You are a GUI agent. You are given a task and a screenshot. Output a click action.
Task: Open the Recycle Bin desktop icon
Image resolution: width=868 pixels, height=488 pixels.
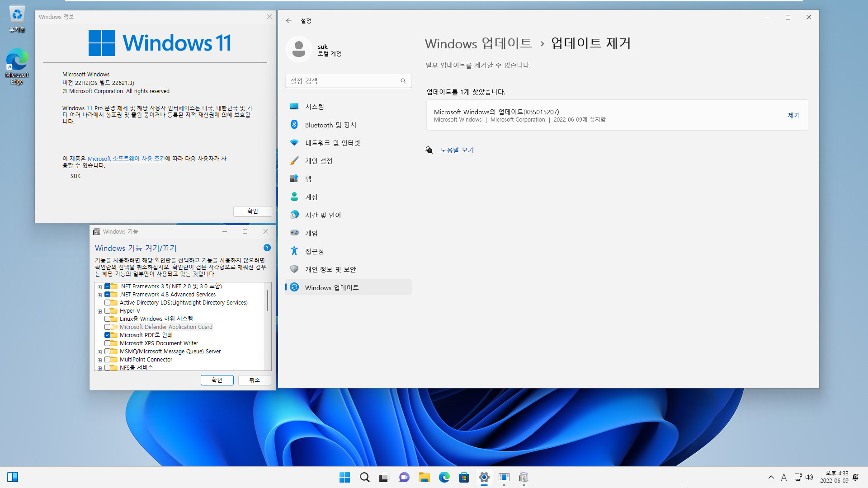(x=17, y=19)
